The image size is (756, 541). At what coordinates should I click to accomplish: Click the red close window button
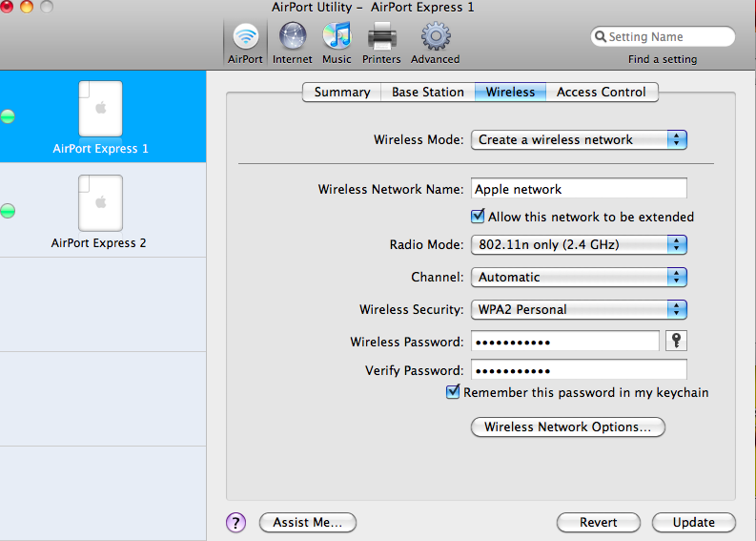pos(7,7)
